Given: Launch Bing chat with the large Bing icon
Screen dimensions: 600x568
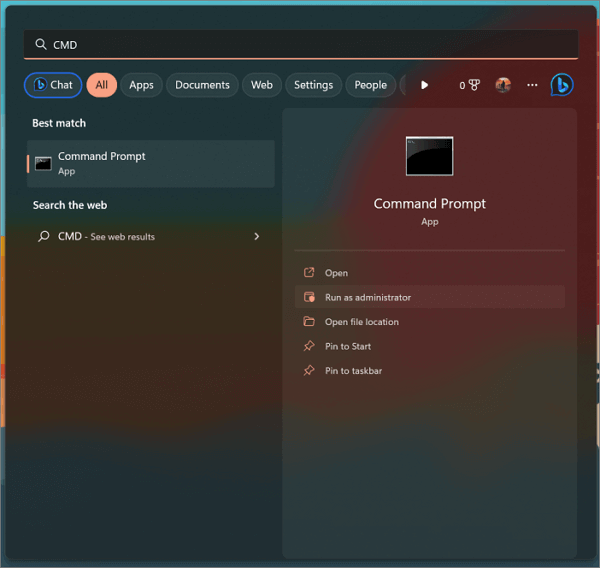Looking at the screenshot, I should (x=562, y=85).
